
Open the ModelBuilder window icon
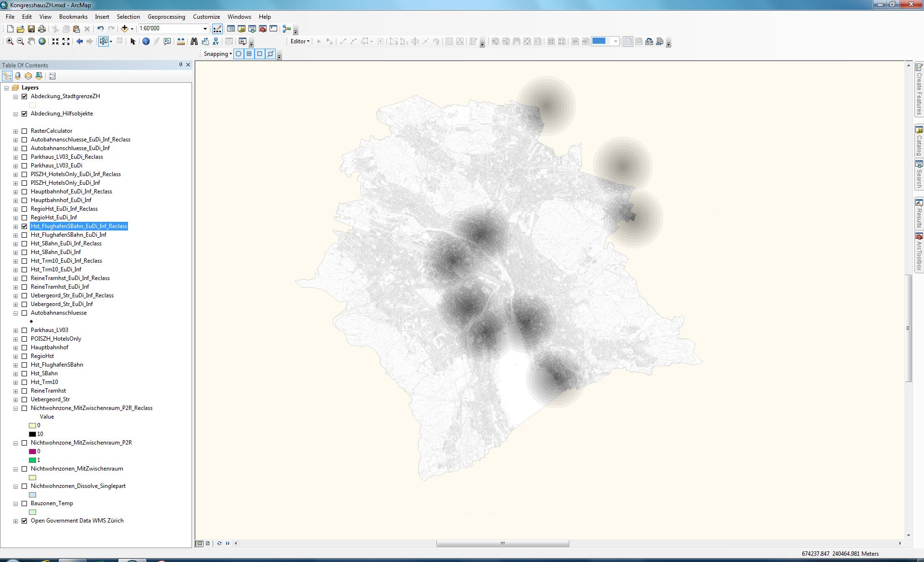tap(287, 29)
